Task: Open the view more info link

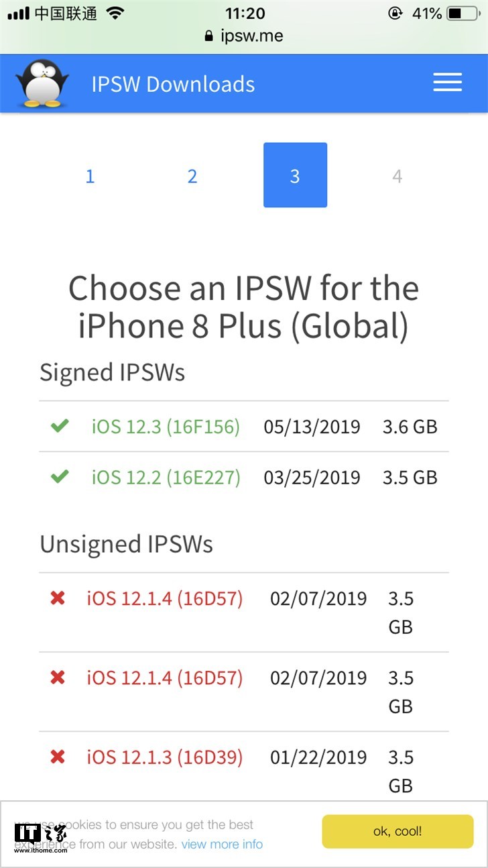Action: click(222, 845)
